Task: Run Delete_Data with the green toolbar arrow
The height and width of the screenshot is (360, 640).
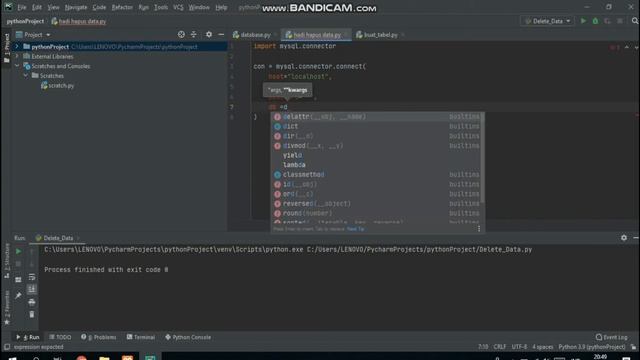Action: [583, 21]
